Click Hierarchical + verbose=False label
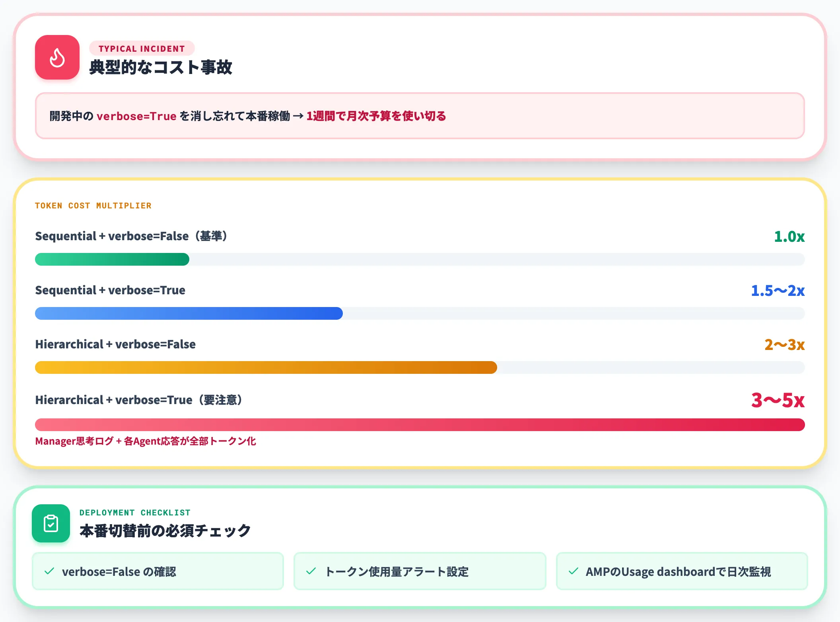 click(115, 344)
